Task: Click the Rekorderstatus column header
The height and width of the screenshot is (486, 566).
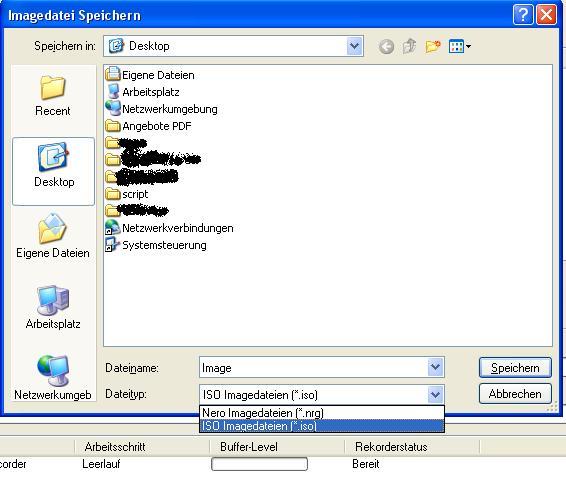Action: [412, 447]
